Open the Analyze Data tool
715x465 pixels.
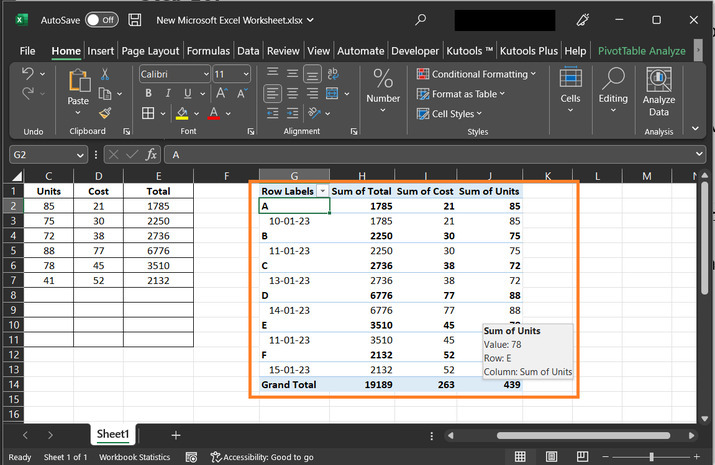point(658,90)
